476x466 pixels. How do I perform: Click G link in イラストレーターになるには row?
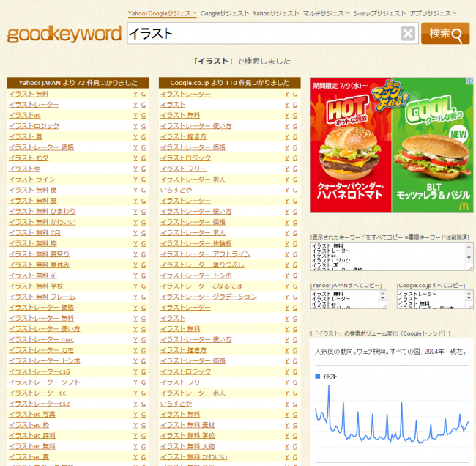click(x=295, y=286)
